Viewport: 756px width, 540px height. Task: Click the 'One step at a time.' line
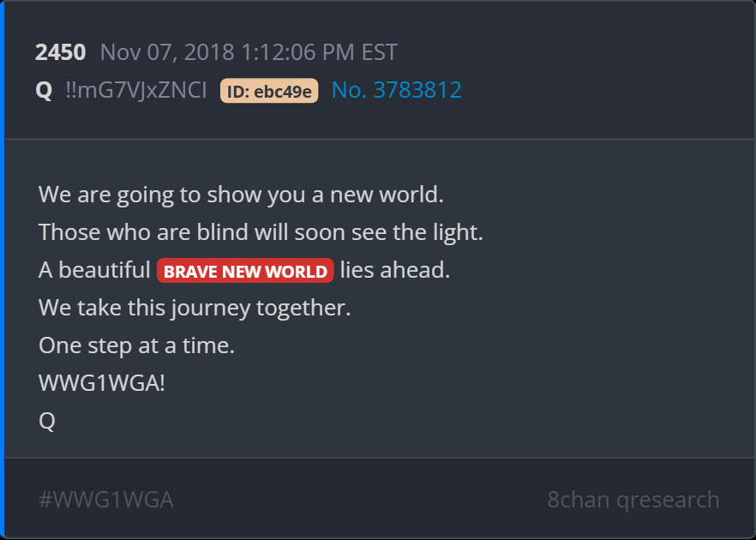(x=136, y=345)
